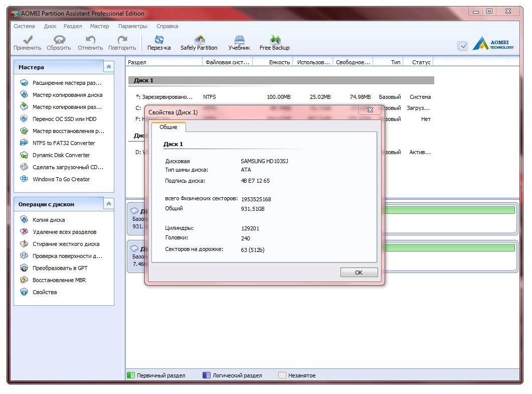Sort by the Свободное... column header

click(x=353, y=62)
